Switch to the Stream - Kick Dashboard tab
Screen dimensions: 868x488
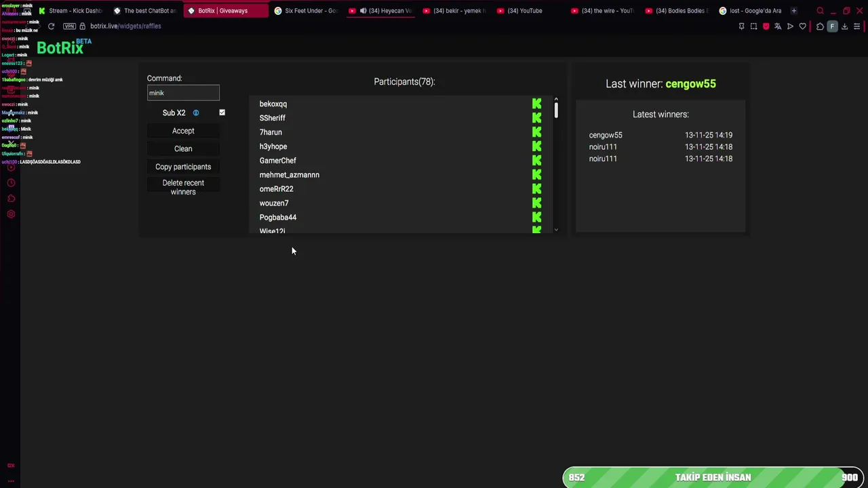coord(71,11)
